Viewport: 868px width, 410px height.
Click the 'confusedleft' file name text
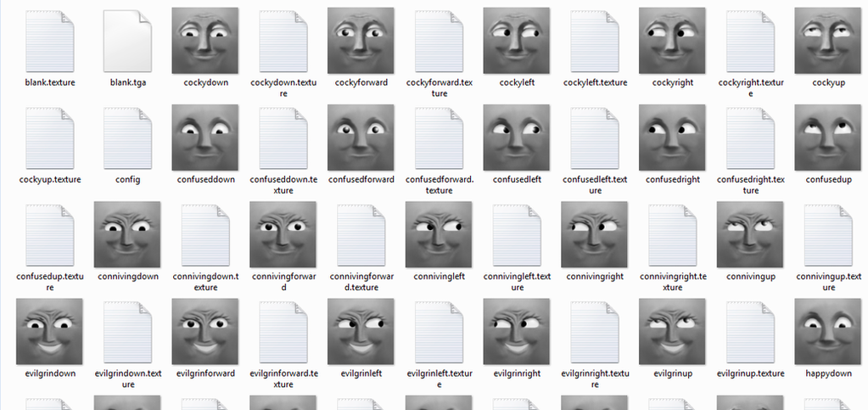[x=517, y=179]
